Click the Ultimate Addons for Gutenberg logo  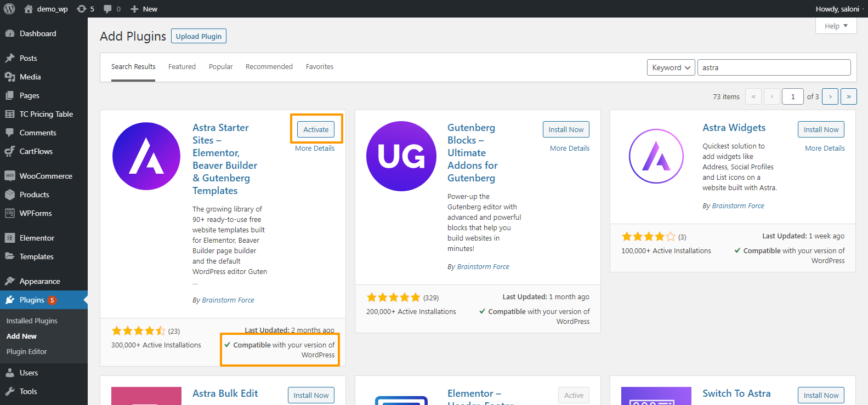pos(401,156)
